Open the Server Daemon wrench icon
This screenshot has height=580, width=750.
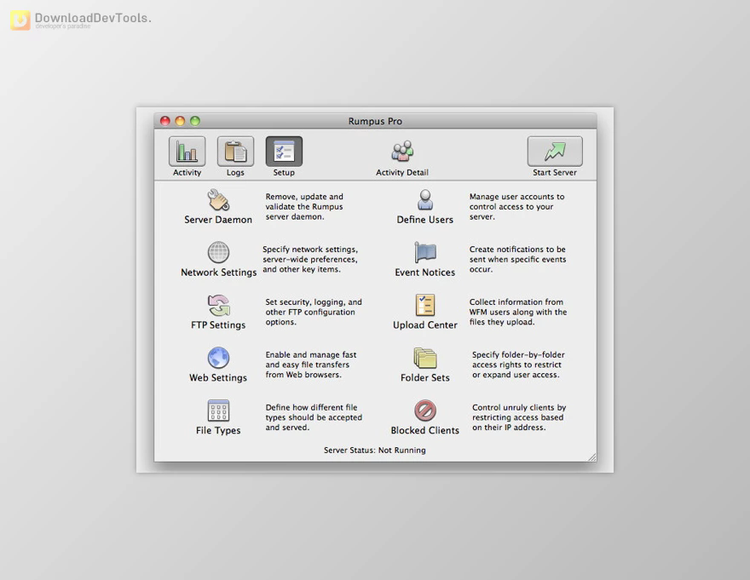click(x=219, y=200)
